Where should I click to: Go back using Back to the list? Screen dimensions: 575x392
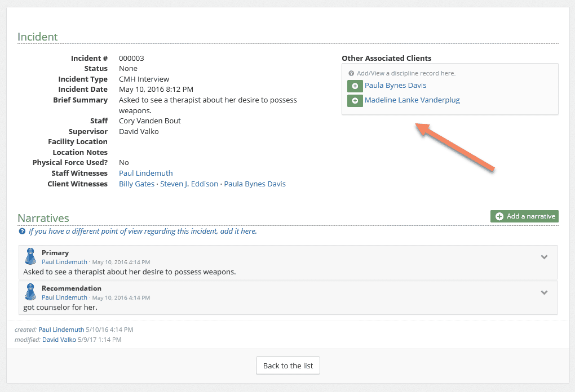(288, 366)
